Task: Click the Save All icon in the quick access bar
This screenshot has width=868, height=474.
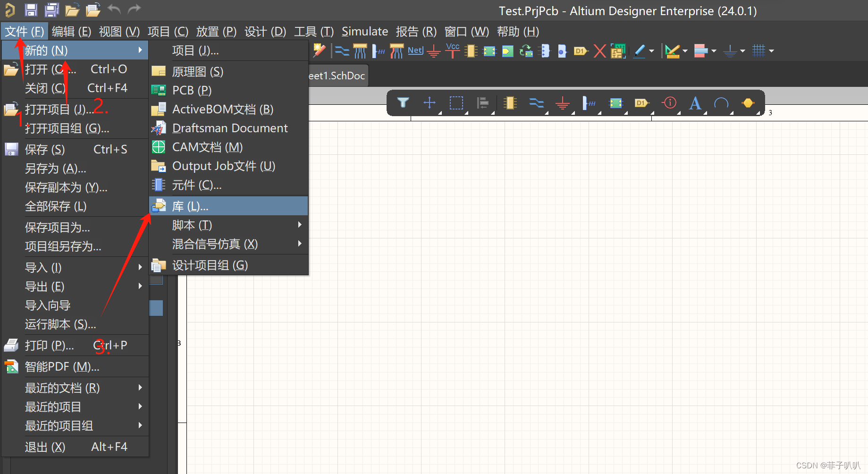Action: click(51, 9)
